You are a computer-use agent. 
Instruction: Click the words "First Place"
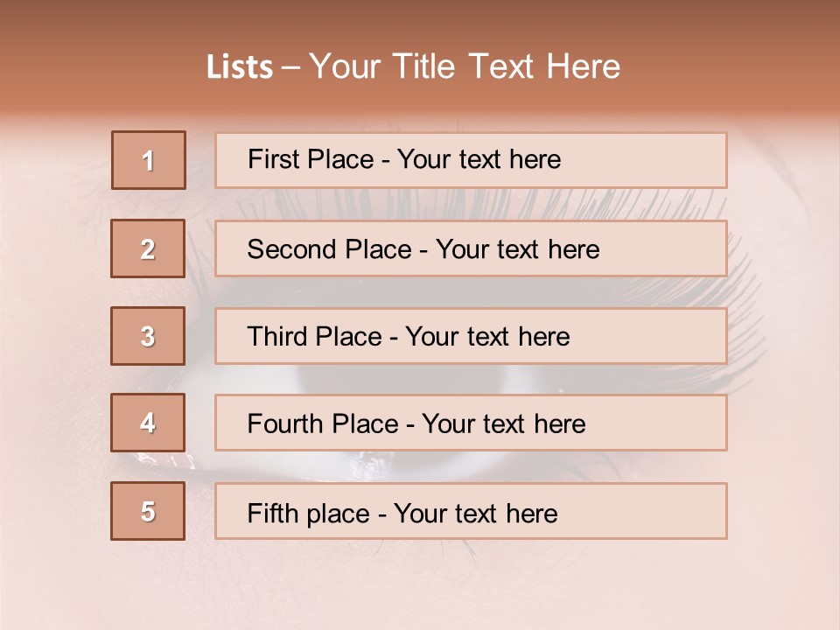coord(309,159)
